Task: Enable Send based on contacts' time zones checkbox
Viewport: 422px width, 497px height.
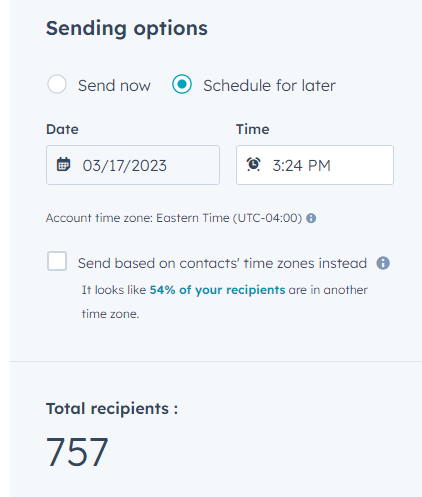Action: (x=57, y=261)
